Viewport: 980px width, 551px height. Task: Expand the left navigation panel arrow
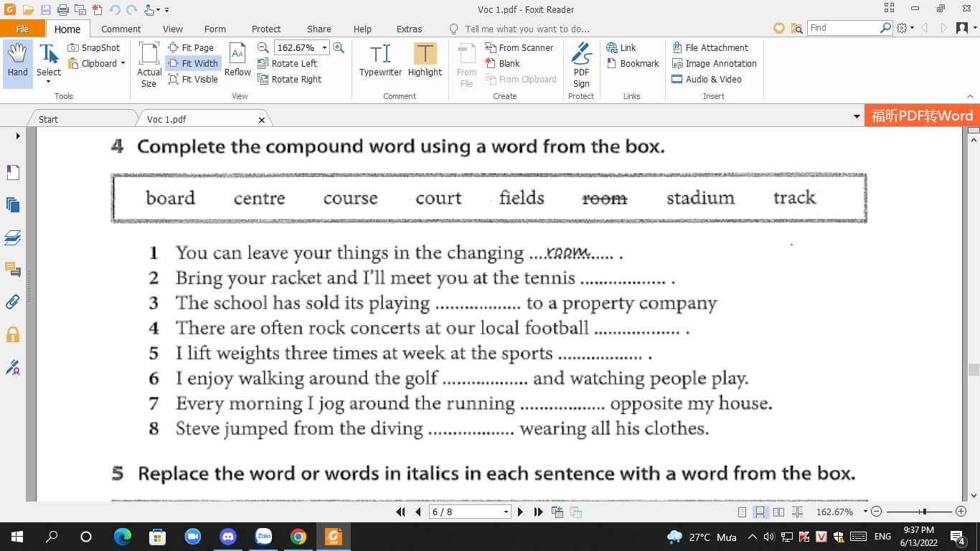click(18, 136)
